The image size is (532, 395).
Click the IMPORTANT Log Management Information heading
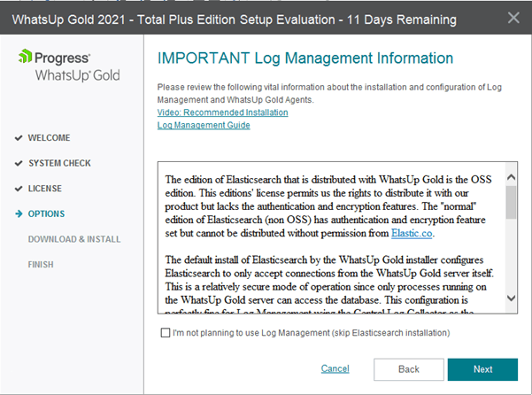point(305,58)
